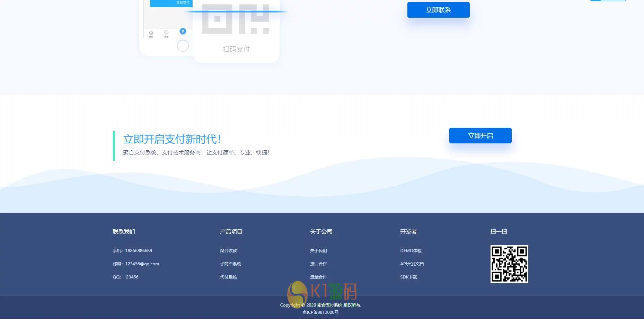Open the 聚合收款 product link
The image size is (644, 319).
coord(228,250)
